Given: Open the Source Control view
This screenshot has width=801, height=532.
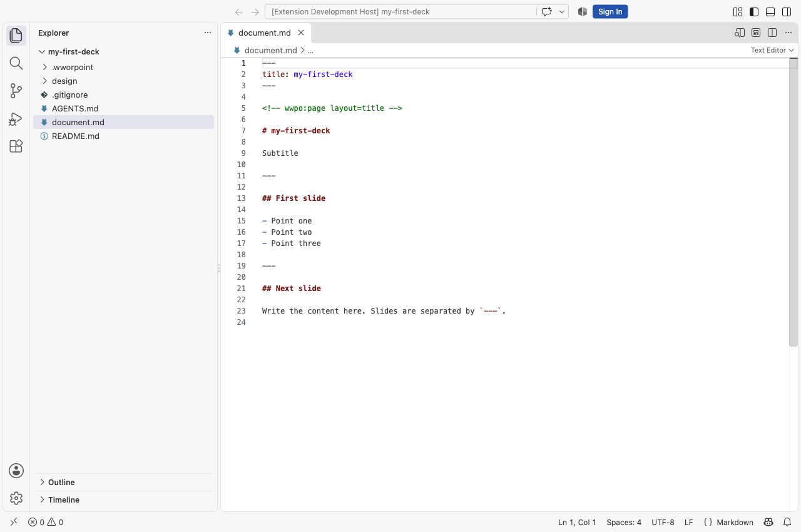Looking at the screenshot, I should pos(16,91).
